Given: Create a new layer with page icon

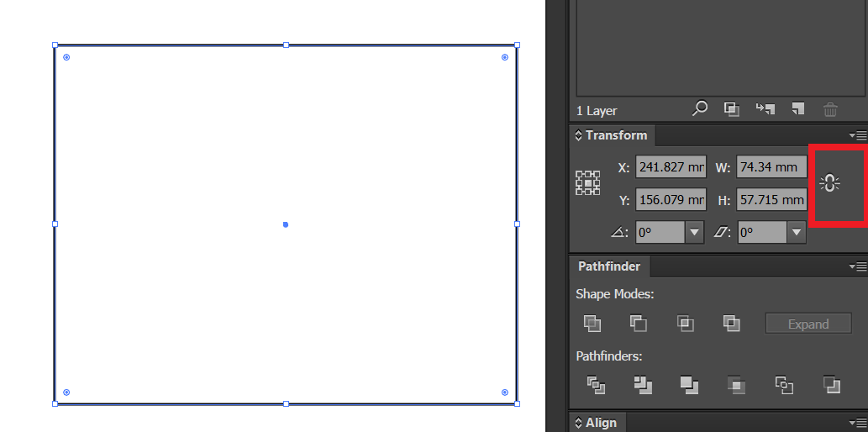Looking at the screenshot, I should click(797, 108).
